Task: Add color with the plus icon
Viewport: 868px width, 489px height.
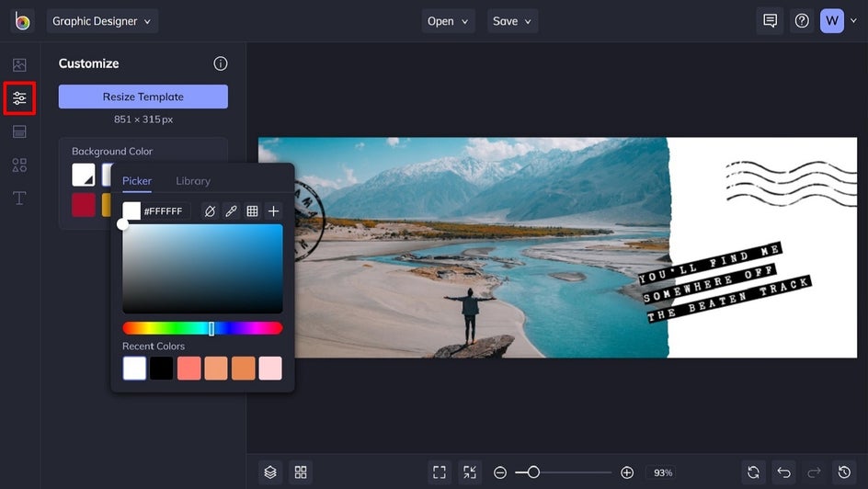Action: 273,210
